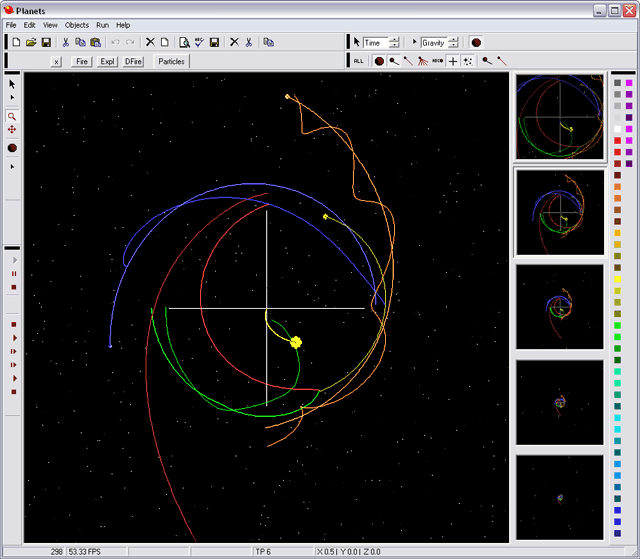Toggle the last planet trail icon
The width and height of the screenshot is (640, 559).
click(487, 61)
